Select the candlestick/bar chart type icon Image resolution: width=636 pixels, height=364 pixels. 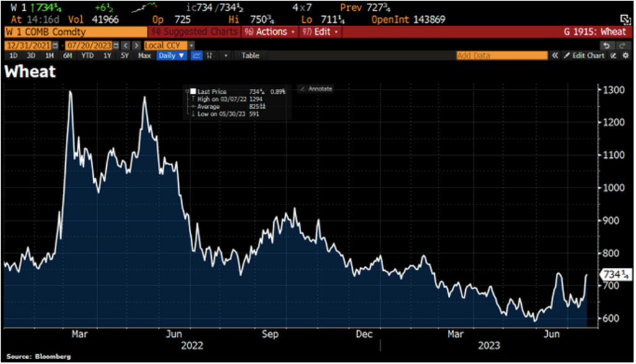point(209,56)
